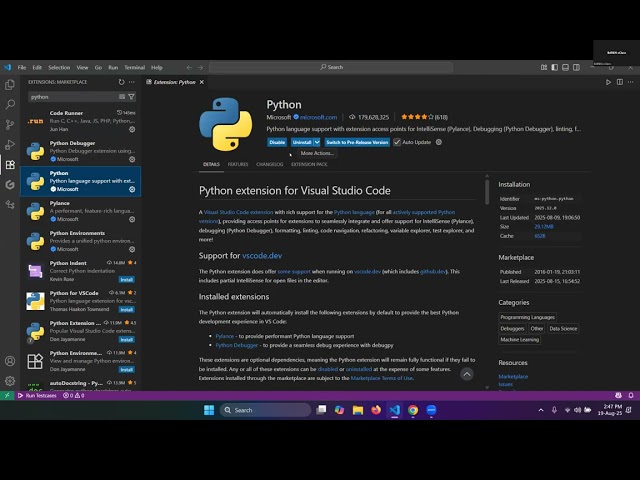Viewport: 640px width, 480px height.
Task: Open the Search view in activity bar
Action: click(10, 104)
